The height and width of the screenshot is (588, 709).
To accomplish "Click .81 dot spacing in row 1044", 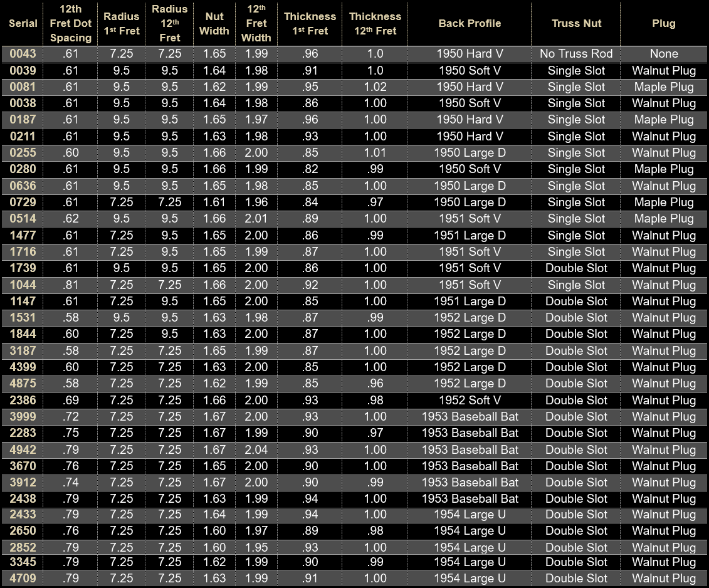I will pos(71,285).
